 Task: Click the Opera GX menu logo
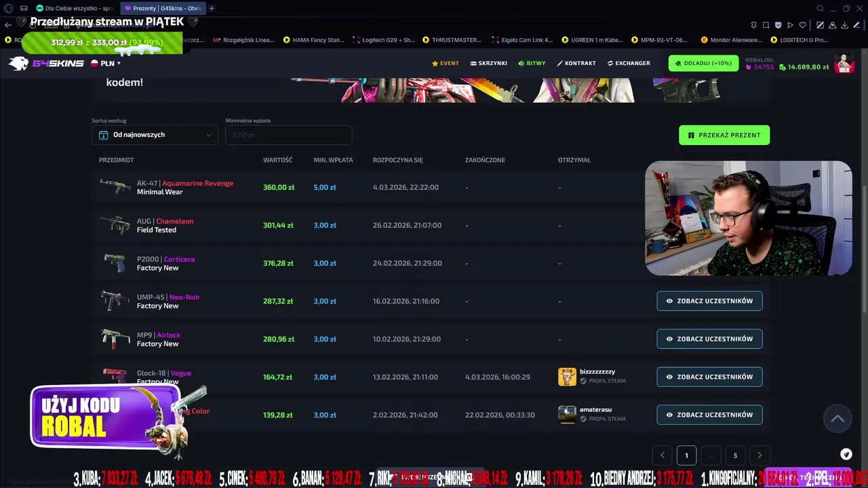coord(8,8)
